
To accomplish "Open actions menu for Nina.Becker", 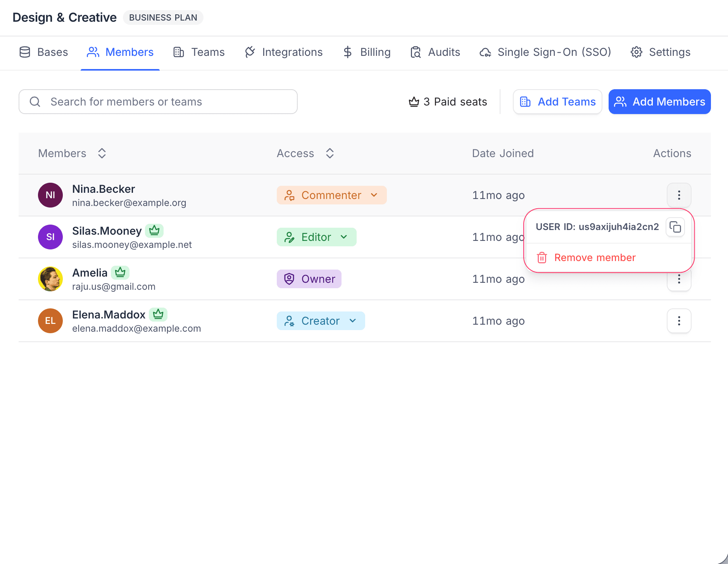I will coord(679,195).
